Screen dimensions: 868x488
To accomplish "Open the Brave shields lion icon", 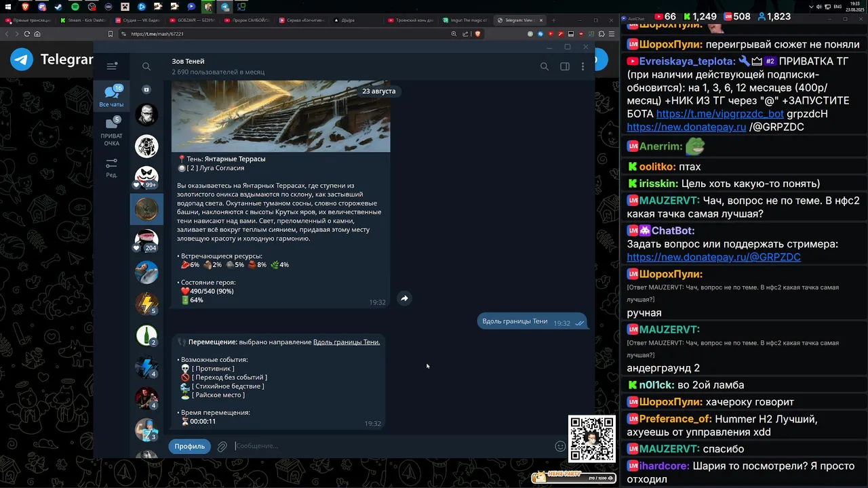I will coord(477,34).
